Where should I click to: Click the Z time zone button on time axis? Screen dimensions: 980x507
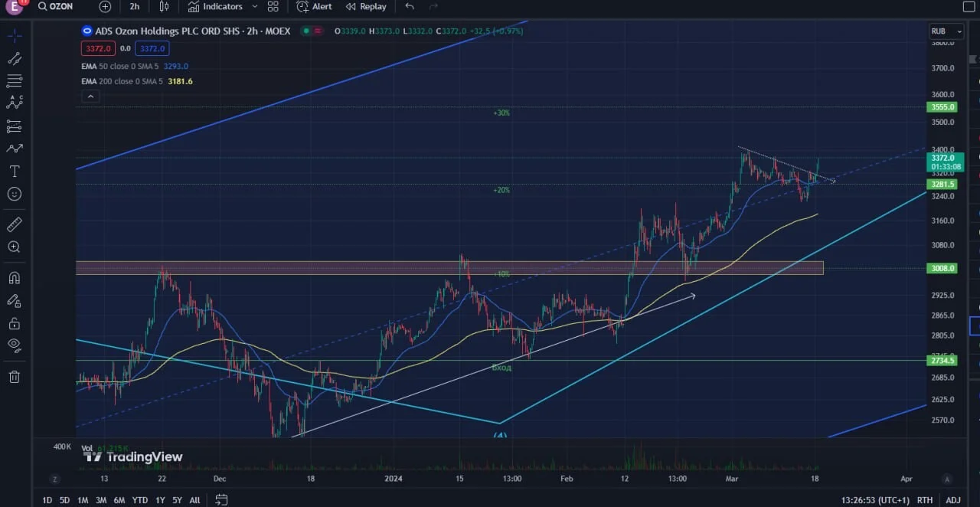point(54,479)
